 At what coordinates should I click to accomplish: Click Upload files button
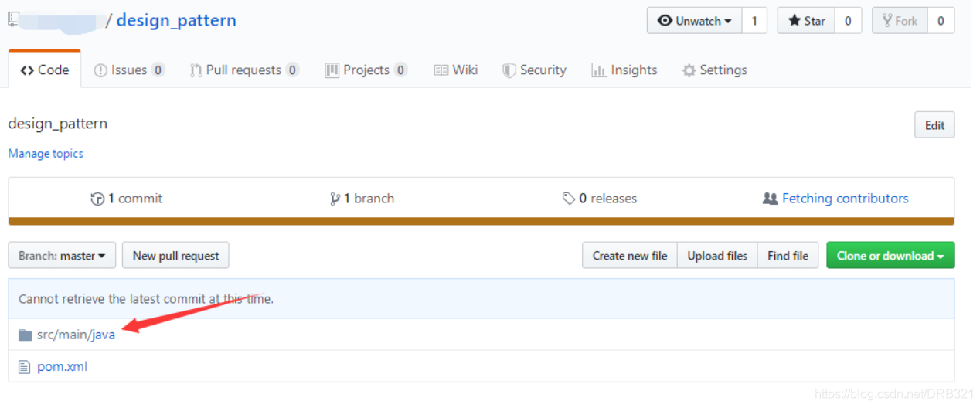point(717,256)
